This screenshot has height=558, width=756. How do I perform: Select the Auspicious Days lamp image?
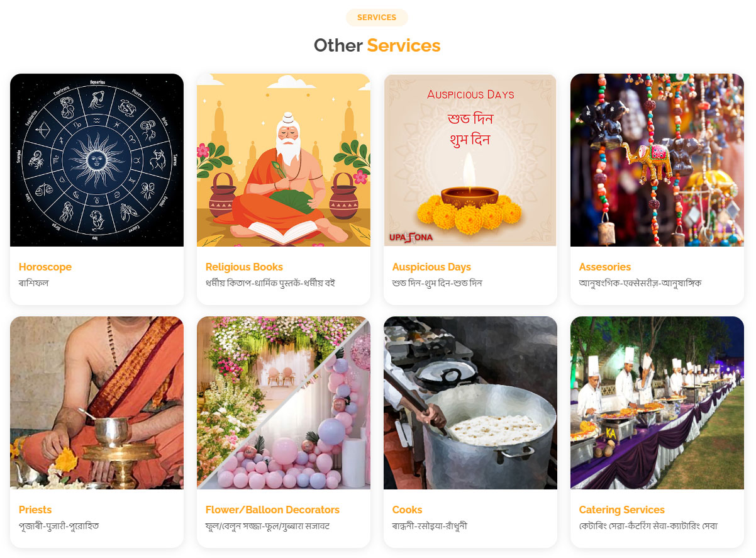(x=470, y=160)
